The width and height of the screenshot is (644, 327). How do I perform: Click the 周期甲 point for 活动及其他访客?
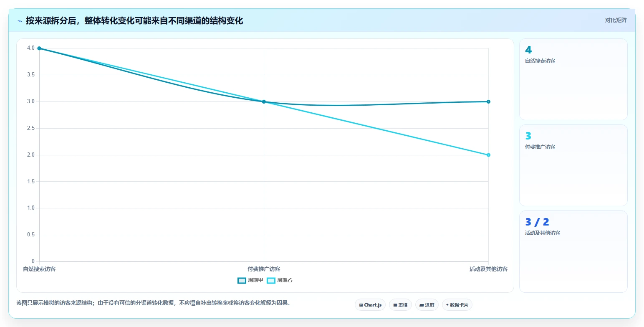pyautogui.click(x=488, y=101)
